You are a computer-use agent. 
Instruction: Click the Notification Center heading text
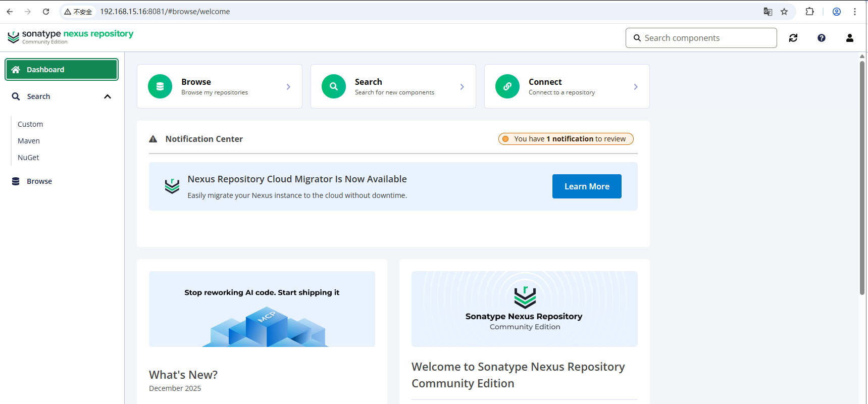coord(204,139)
